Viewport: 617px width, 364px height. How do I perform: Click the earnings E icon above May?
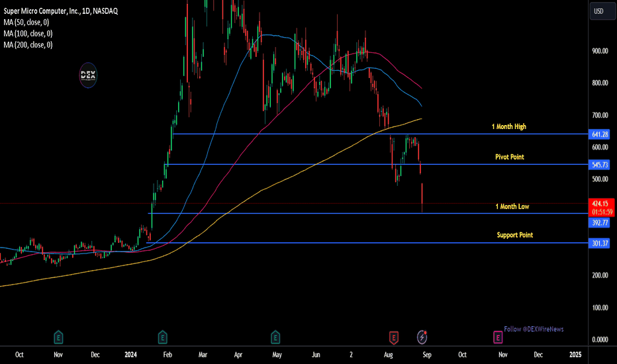(x=275, y=338)
